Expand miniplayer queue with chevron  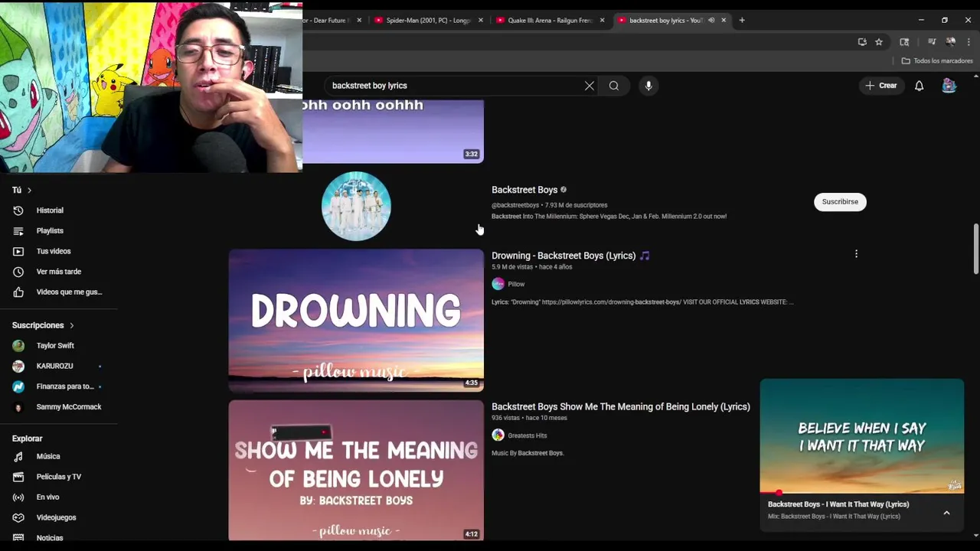pos(946,513)
